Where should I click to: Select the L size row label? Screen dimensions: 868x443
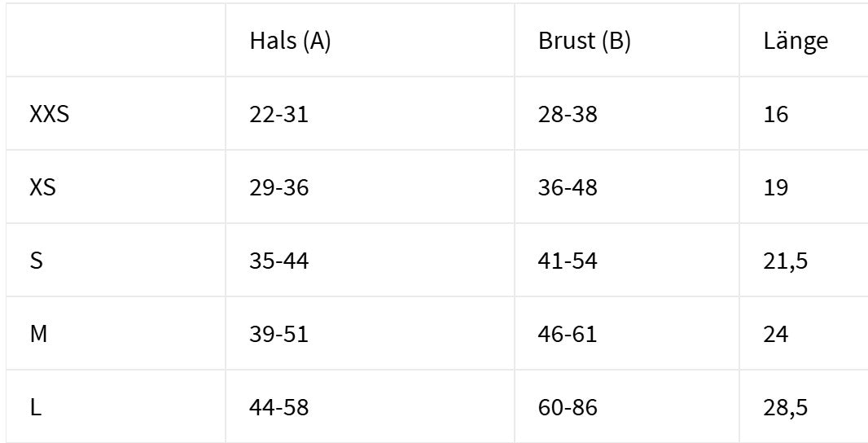pos(35,408)
